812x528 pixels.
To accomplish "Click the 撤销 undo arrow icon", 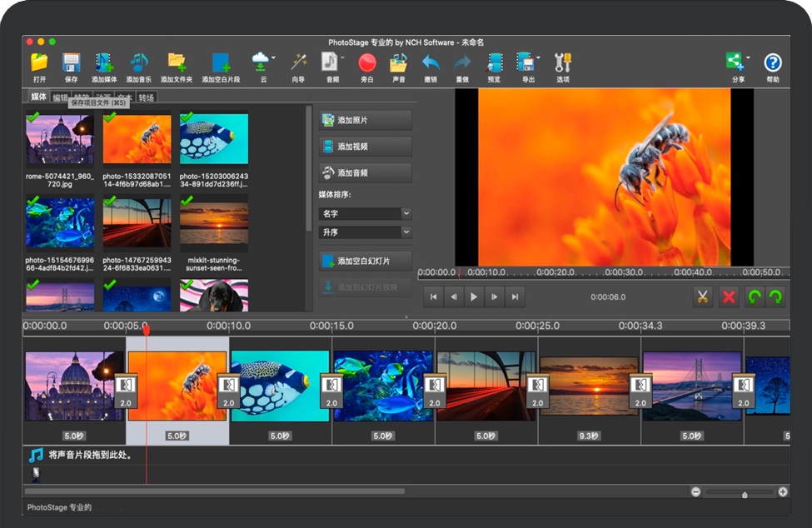I will (x=430, y=63).
